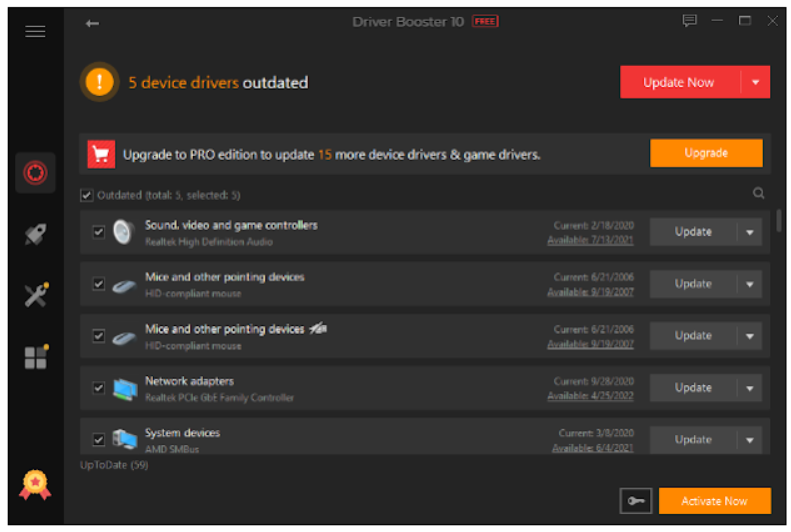Click the mouse icon with unplugged badge row
Screen dimensions: 791x532
124,338
